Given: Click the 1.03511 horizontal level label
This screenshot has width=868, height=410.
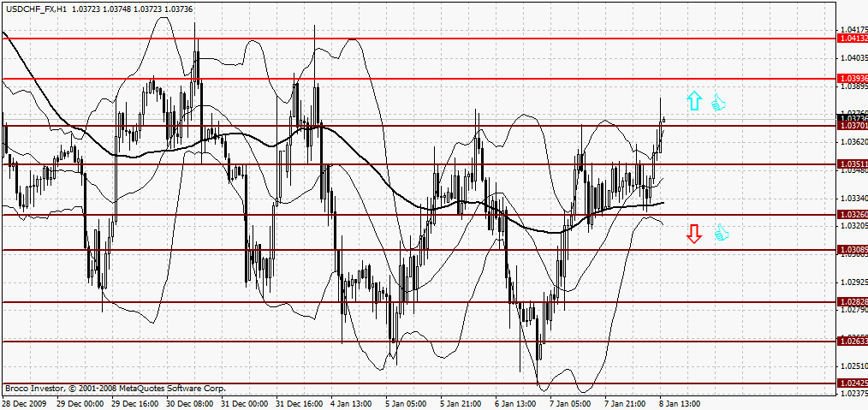Looking at the screenshot, I should pyautogui.click(x=853, y=164).
